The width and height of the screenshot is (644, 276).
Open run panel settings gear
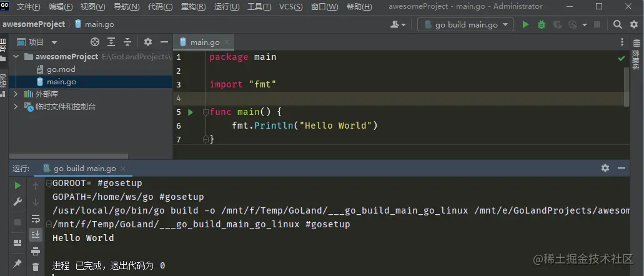coord(605,168)
